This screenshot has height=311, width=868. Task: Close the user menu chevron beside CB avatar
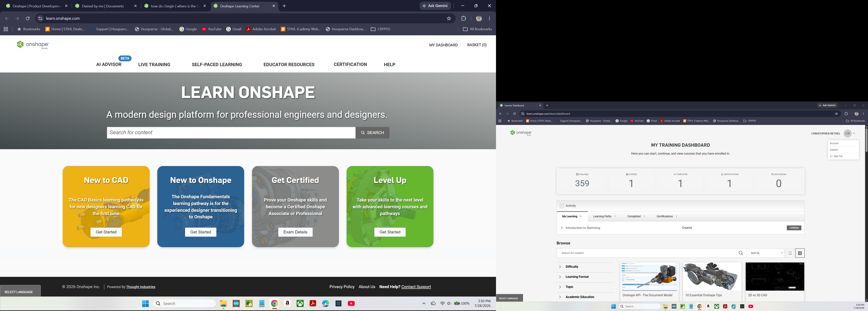[854, 133]
